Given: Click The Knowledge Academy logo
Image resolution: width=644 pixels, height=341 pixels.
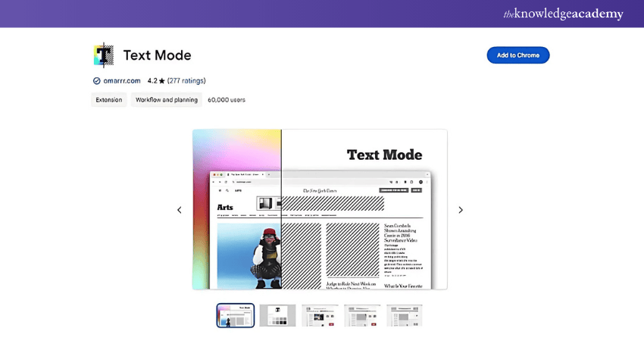Looking at the screenshot, I should click(x=563, y=14).
